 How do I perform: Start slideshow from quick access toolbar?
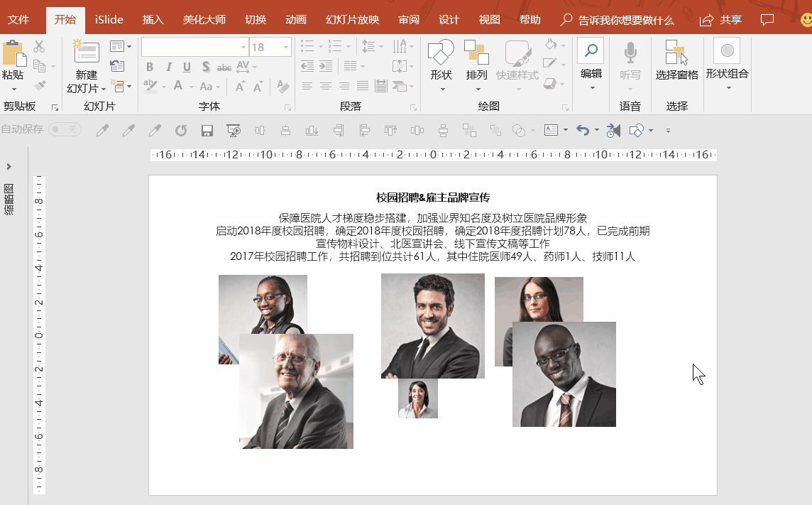(234, 130)
